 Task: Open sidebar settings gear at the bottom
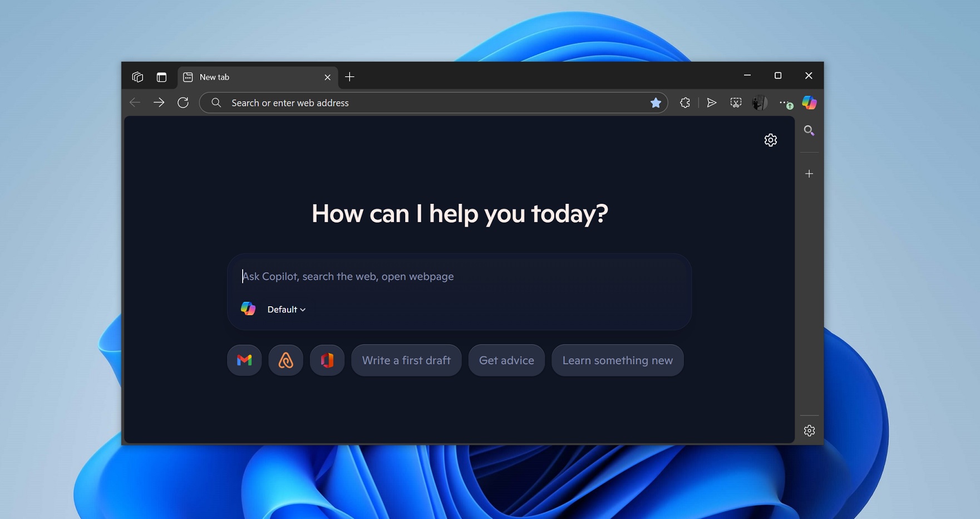[x=809, y=430]
